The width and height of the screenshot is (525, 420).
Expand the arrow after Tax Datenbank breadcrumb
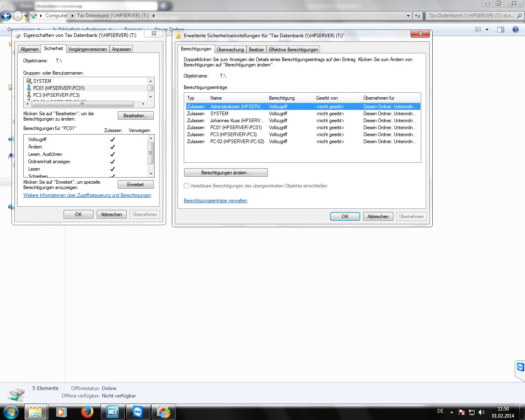click(154, 16)
